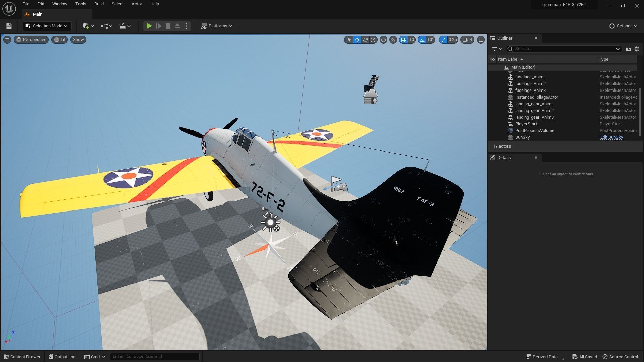Adjust camera speed setting 4
644x362 pixels.
coord(468,40)
